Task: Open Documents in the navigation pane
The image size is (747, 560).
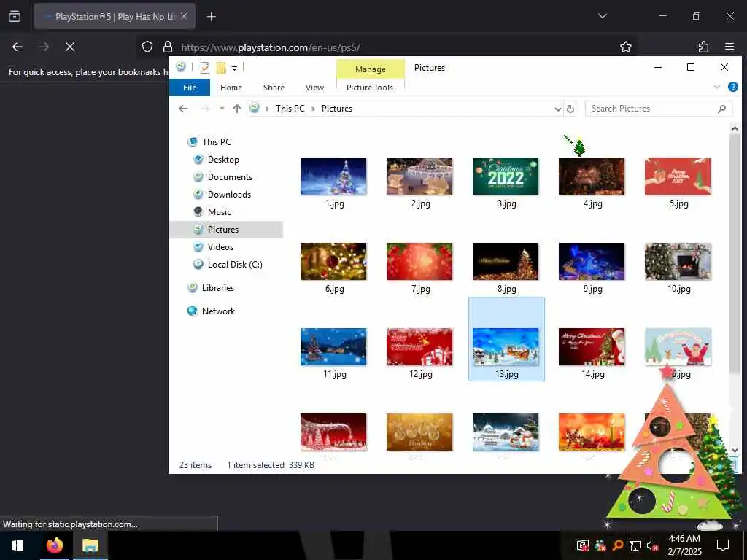Action: (230, 177)
